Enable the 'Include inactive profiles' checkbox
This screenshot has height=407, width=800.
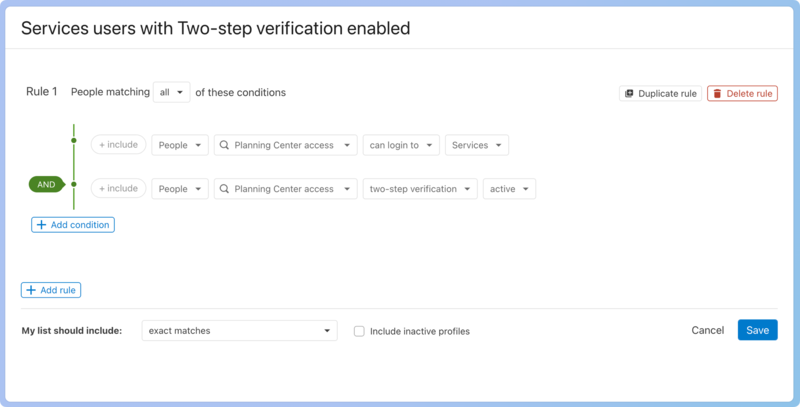click(359, 331)
